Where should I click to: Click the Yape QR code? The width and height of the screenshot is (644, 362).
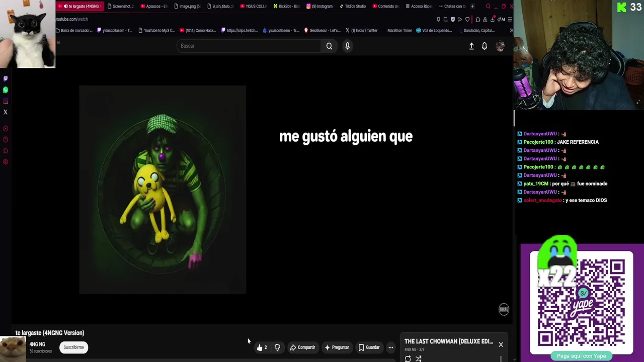click(581, 303)
